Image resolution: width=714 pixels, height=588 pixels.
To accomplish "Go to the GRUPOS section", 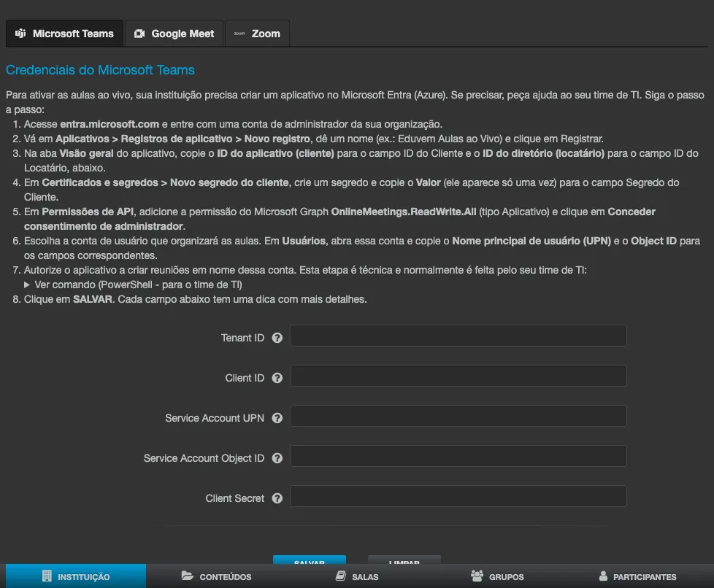I will click(x=497, y=576).
